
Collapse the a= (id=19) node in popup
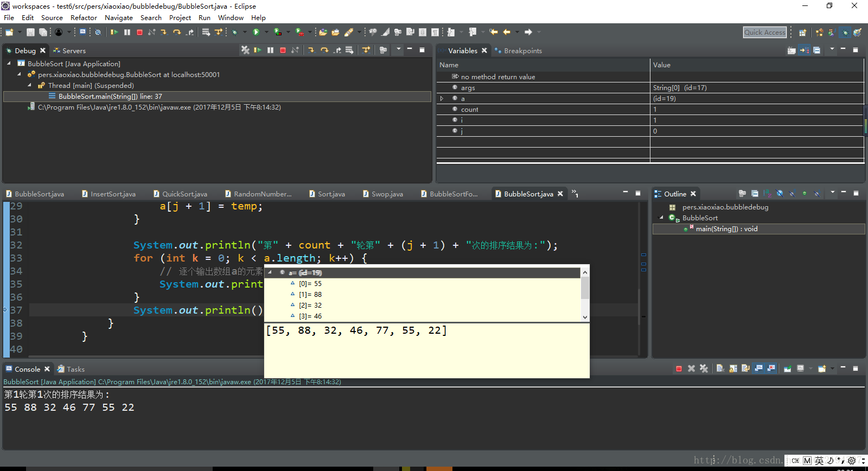tap(270, 272)
